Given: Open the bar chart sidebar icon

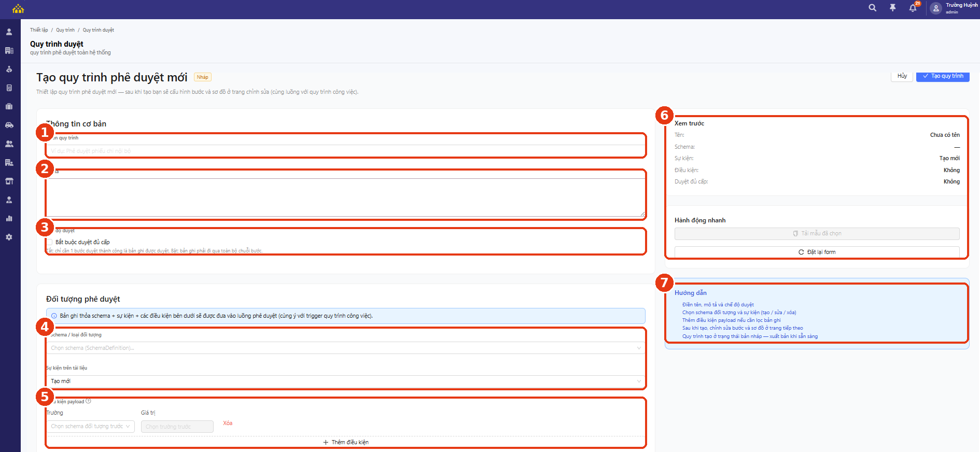Looking at the screenshot, I should click(9, 219).
